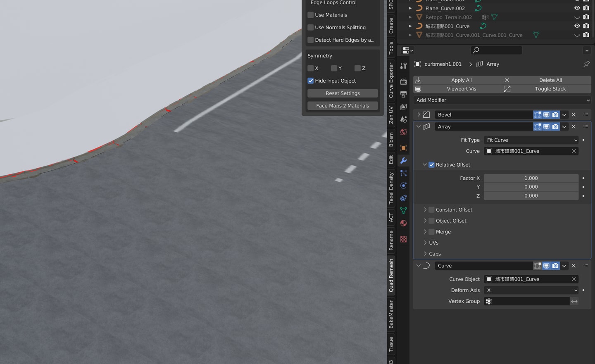595x364 pixels.
Task: Grab the Bevel modifier drag handle
Action: pos(585,114)
